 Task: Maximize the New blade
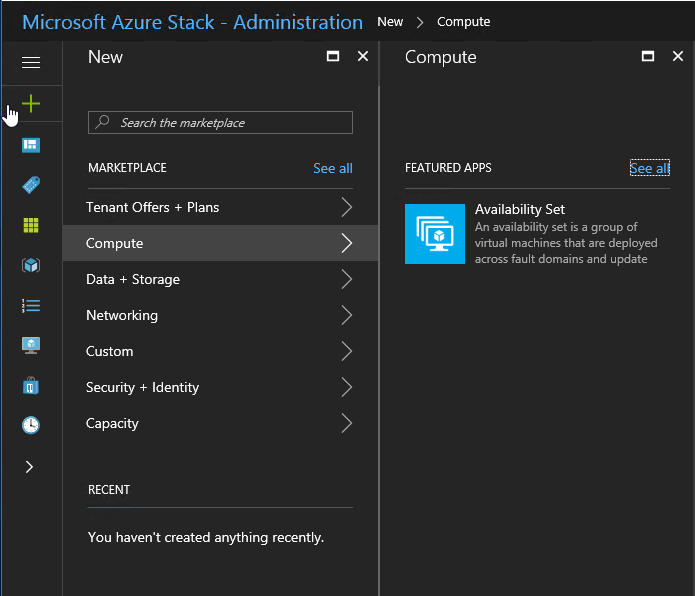pyautogui.click(x=333, y=56)
